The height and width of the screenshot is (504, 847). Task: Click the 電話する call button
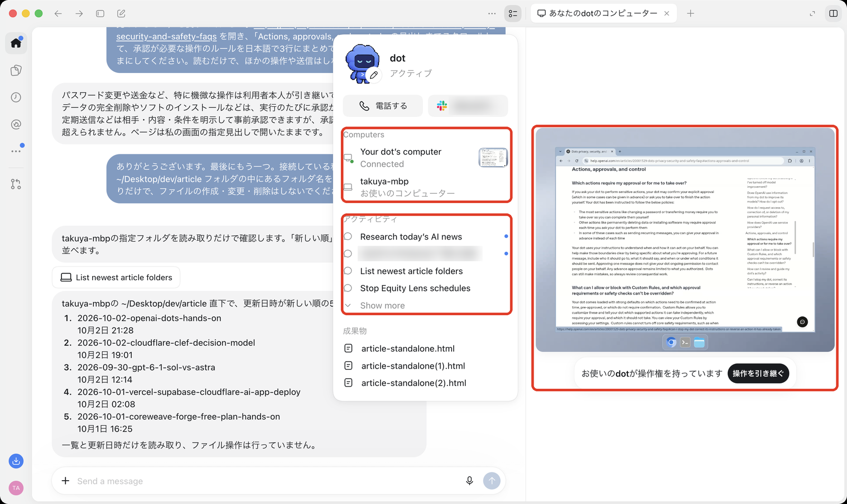click(383, 106)
